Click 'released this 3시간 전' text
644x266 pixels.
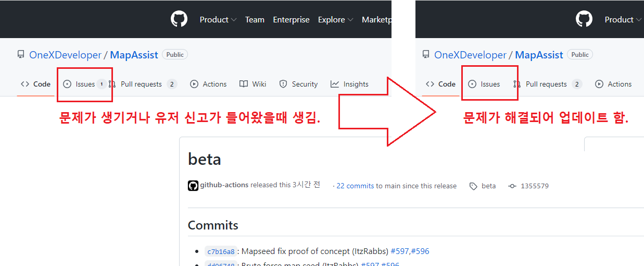pyautogui.click(x=285, y=185)
